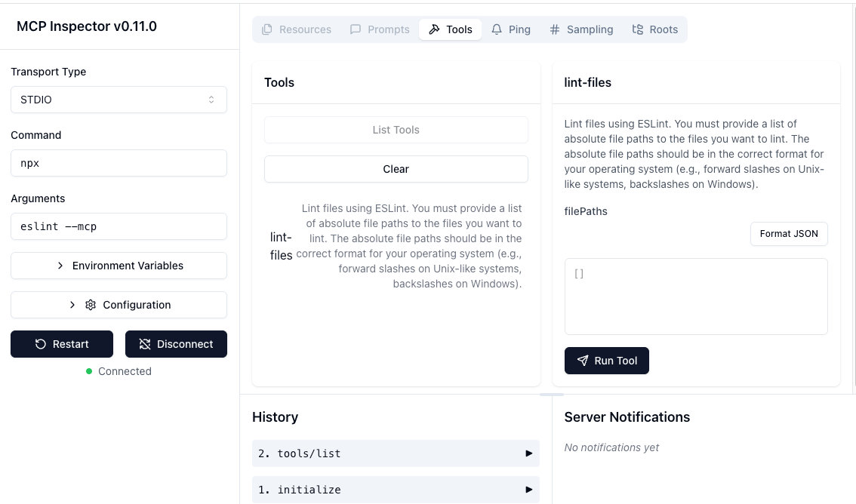856x504 pixels.
Task: Expand the 1. initialize history entry
Action: point(396,489)
